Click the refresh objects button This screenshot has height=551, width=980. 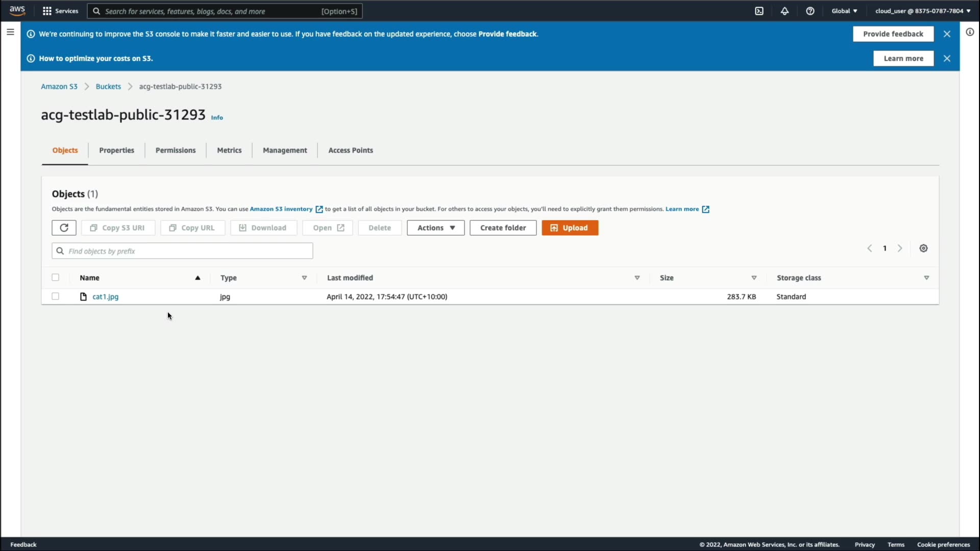pos(64,228)
